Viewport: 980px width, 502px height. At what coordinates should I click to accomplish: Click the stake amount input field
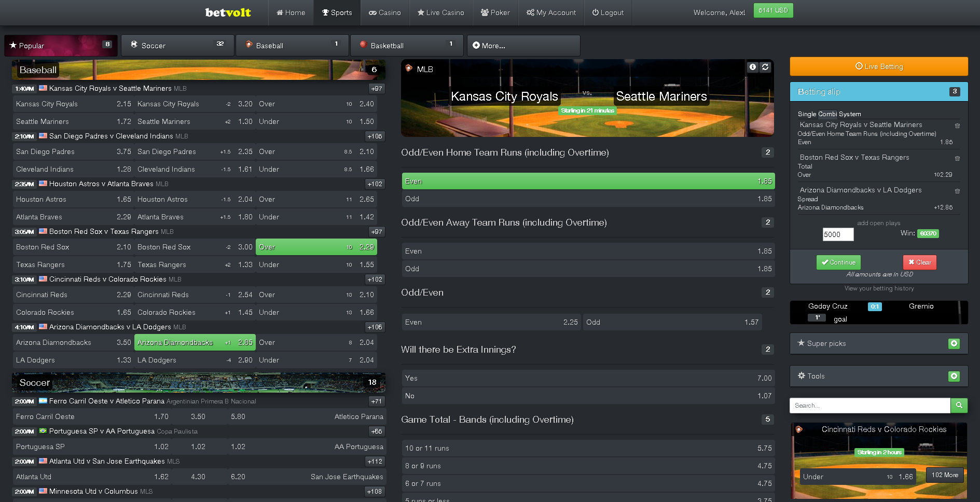click(838, 234)
